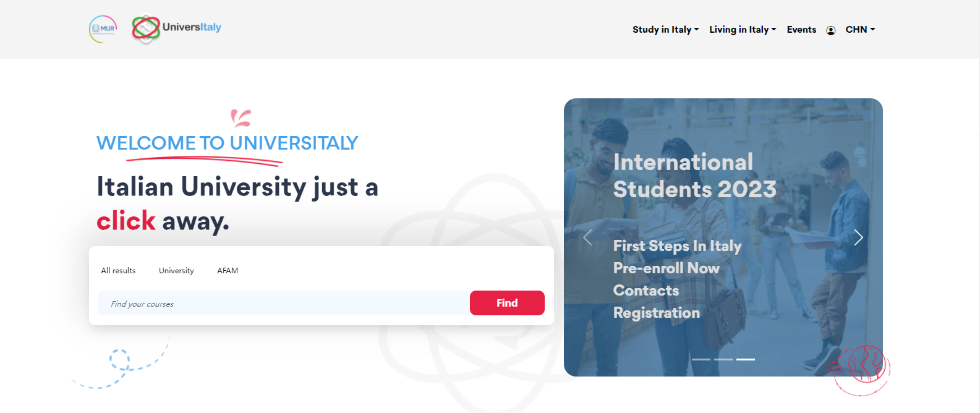The height and width of the screenshot is (413, 980).
Task: Open the Events page
Action: point(801,30)
